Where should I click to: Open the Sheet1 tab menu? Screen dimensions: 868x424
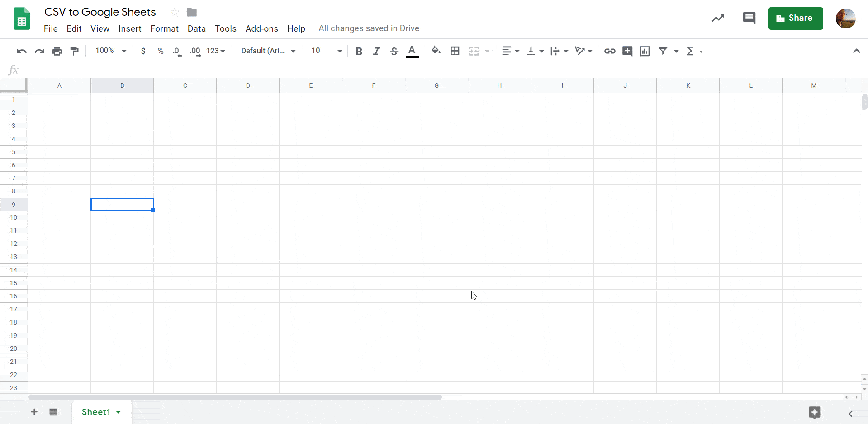119,412
